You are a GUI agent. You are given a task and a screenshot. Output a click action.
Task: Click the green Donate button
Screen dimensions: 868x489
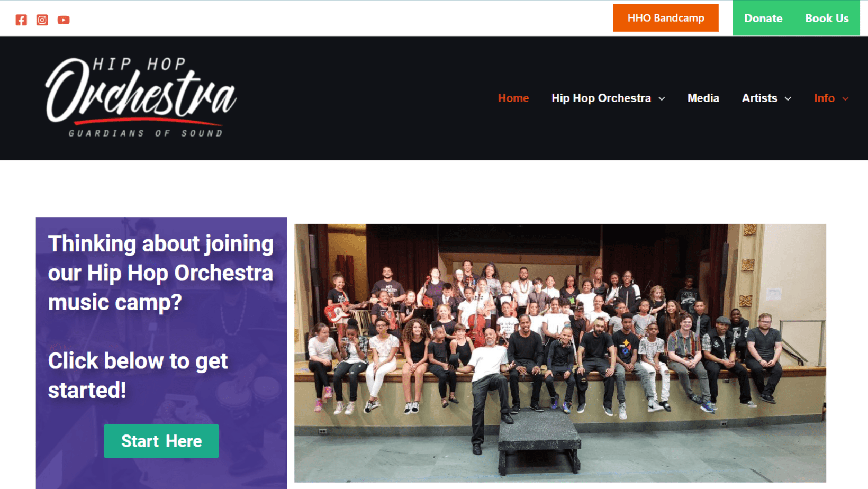click(763, 18)
